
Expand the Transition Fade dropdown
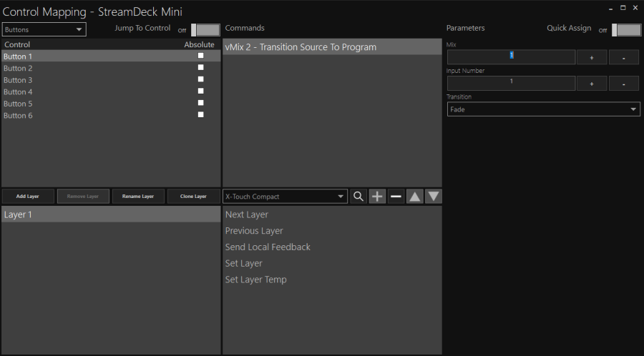[543, 109]
